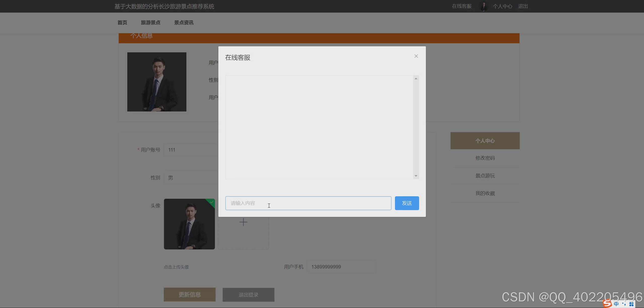Click the Sogou input method tray icon
Viewport: 644px width, 308px height.
607,303
